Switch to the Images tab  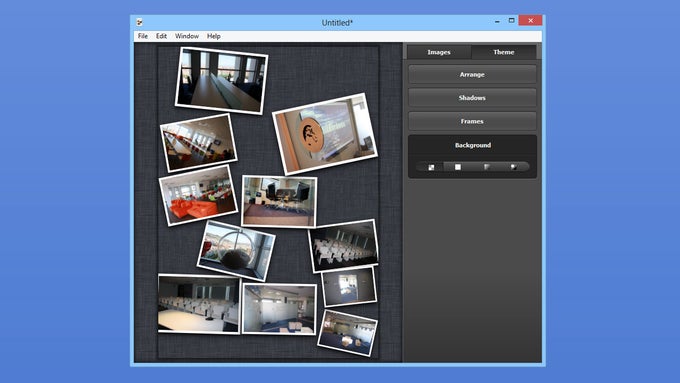[x=439, y=52]
